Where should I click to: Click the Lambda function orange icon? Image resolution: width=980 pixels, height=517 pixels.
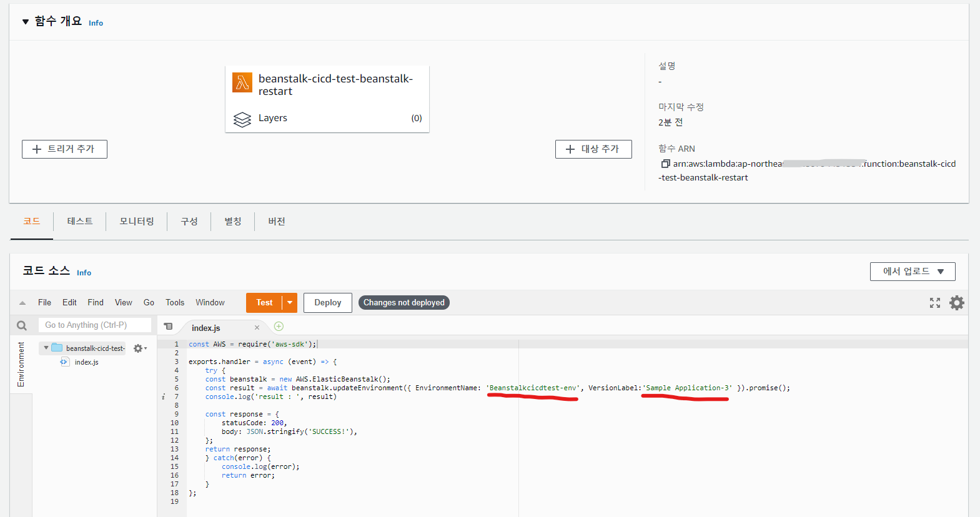[x=242, y=82]
